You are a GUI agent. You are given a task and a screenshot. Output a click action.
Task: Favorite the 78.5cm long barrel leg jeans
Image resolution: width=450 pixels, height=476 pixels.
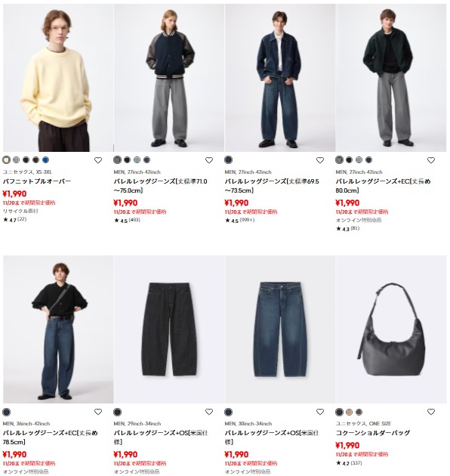point(98,412)
